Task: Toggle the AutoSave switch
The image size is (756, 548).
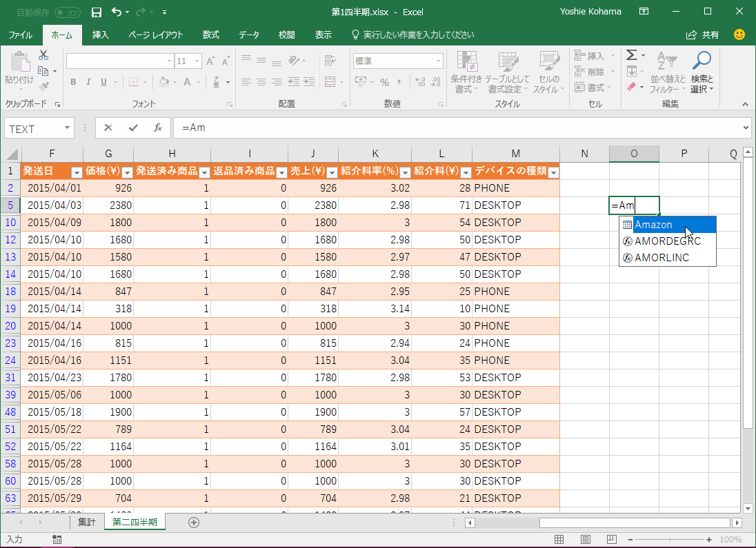Action: [67, 12]
